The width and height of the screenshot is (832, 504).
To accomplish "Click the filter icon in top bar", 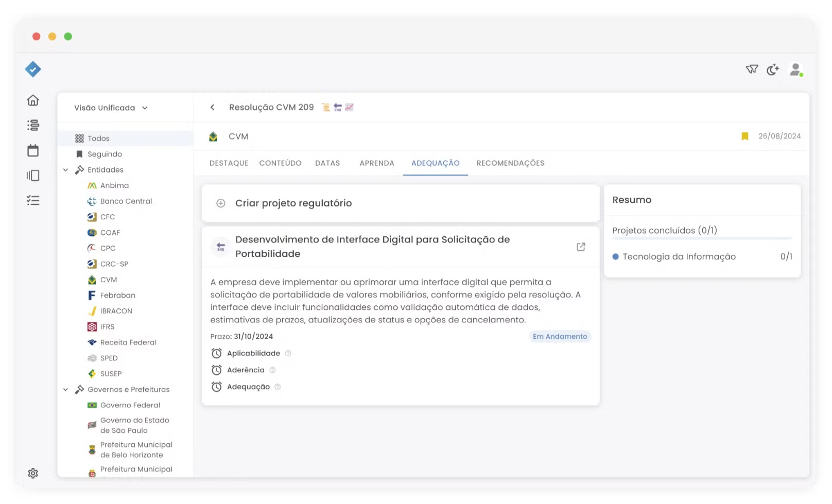I will [752, 69].
